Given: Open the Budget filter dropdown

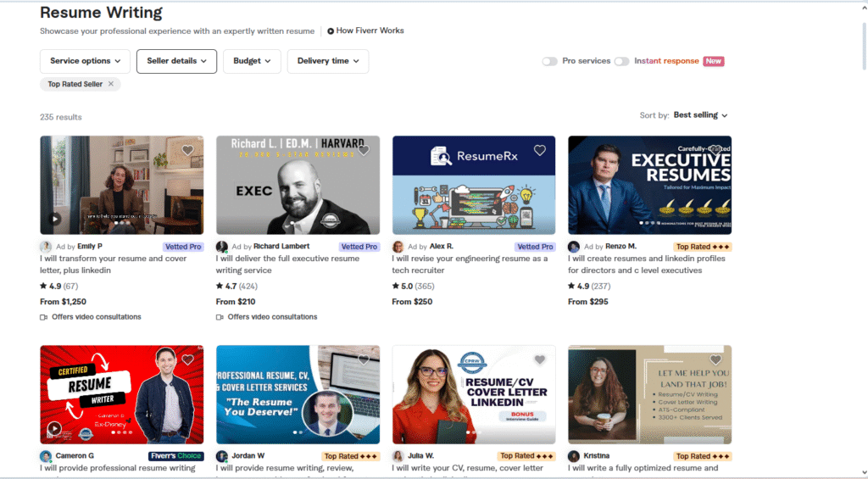Looking at the screenshot, I should [x=252, y=62].
